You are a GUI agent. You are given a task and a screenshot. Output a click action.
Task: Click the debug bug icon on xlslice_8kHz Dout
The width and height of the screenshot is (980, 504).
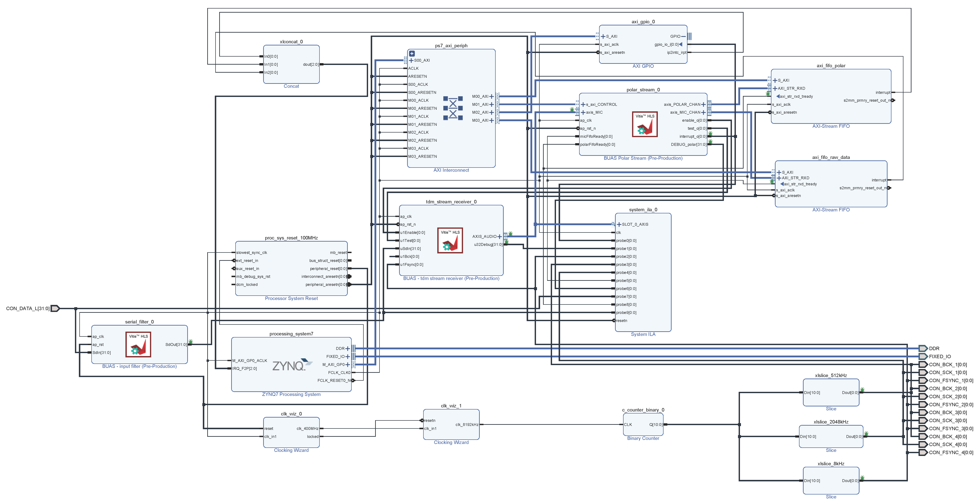tap(862, 478)
